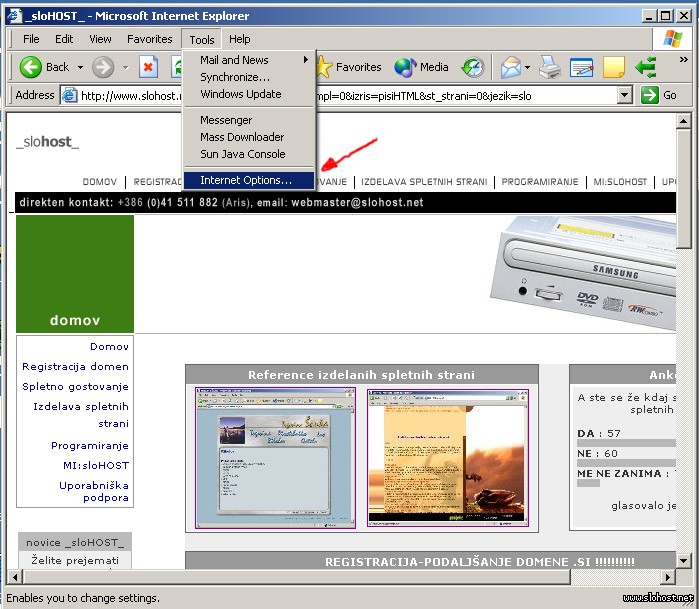Open the Mail button dropdown arrow
Screen dimensions: 699x609
point(527,67)
